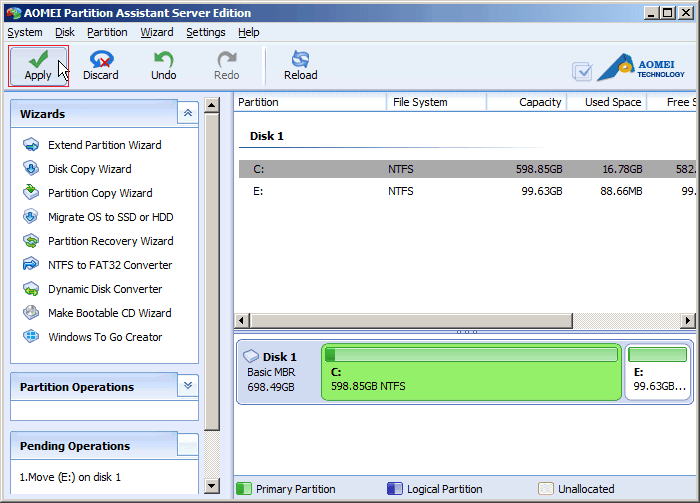Screen dimensions: 700x503
Task: Click the Make Bootable CD Wizard icon
Action: (x=31, y=312)
